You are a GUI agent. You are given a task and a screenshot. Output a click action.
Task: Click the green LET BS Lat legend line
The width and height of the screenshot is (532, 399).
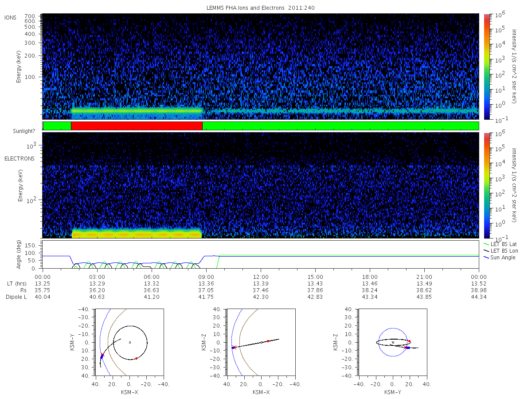[487, 244]
